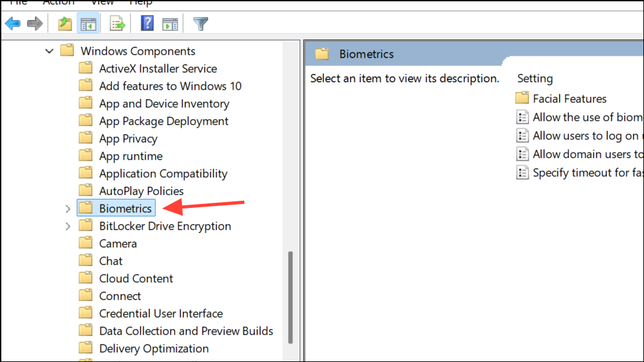Select the Camera tree item
The image size is (644, 362).
(118, 243)
